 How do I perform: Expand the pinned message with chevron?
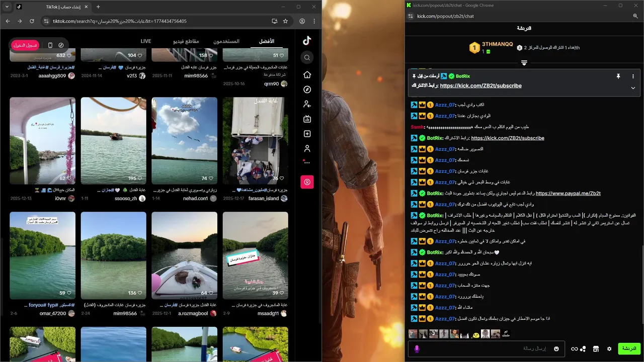click(x=633, y=88)
